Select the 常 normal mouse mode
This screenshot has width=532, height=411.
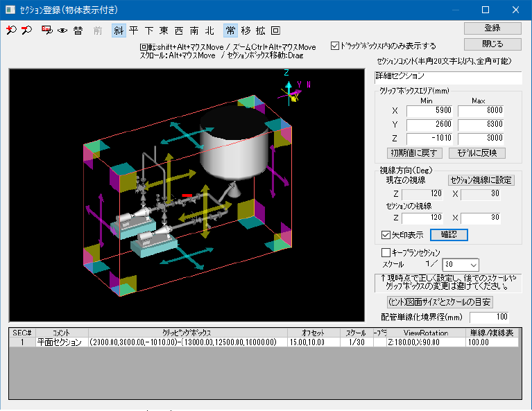pos(230,30)
